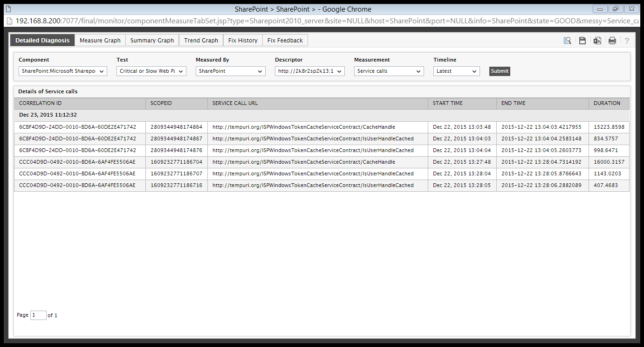Click start time Dec 22, 2015 13:04:03
This screenshot has width=644, height=347.
(462, 139)
